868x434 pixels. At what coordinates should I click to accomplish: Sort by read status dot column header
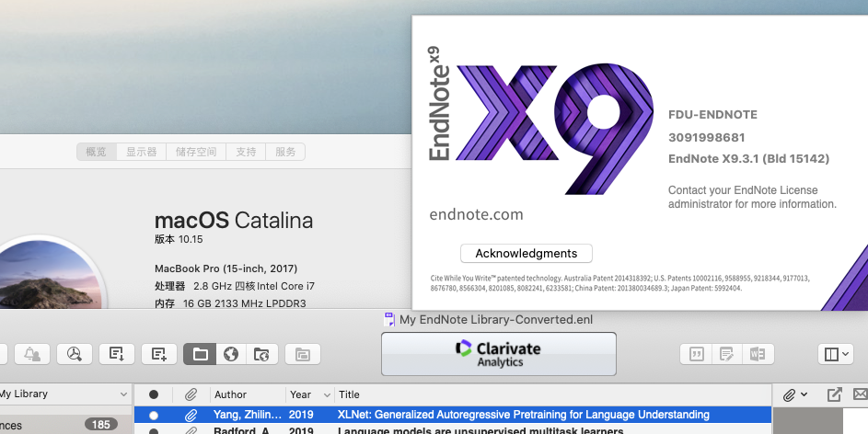(154, 394)
